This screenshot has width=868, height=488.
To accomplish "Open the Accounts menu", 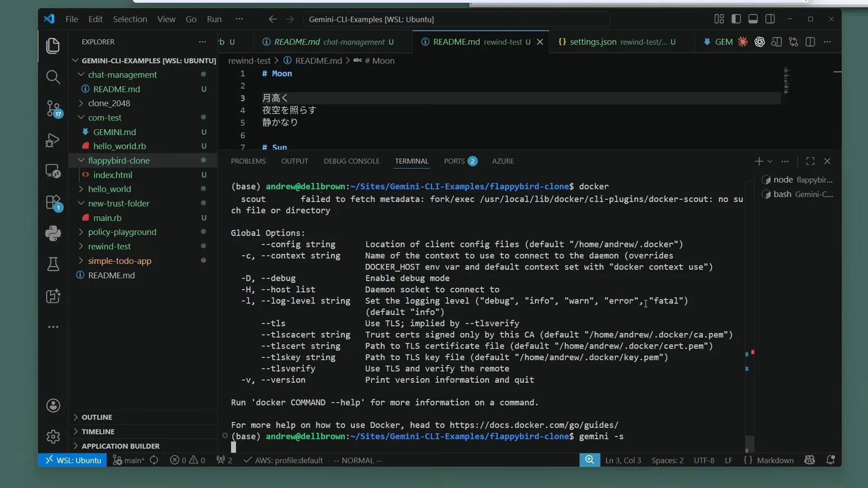I will (53, 406).
